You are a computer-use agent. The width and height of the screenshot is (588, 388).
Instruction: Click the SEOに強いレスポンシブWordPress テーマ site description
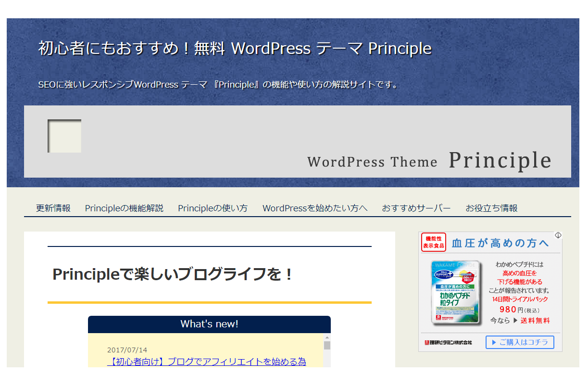(x=219, y=85)
